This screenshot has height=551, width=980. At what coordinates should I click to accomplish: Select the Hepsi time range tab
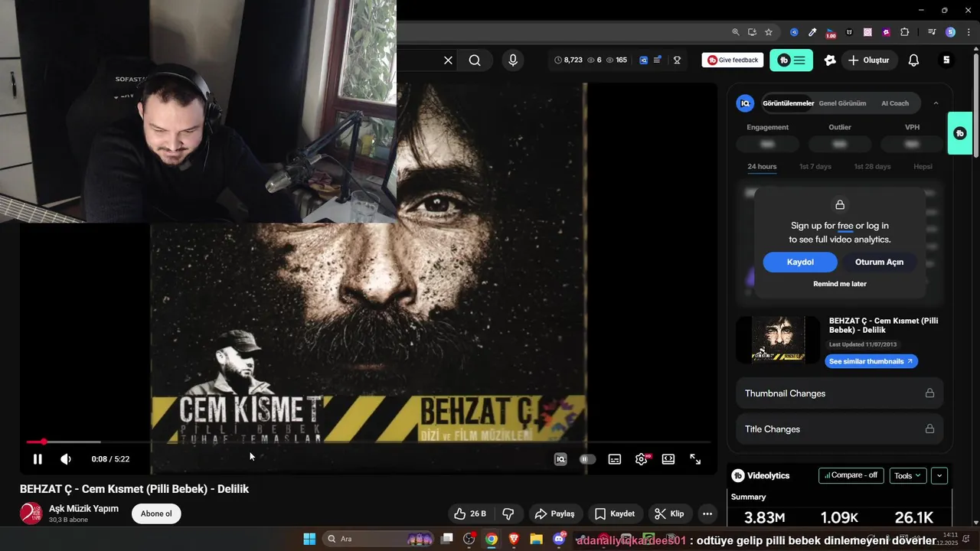coord(923,167)
